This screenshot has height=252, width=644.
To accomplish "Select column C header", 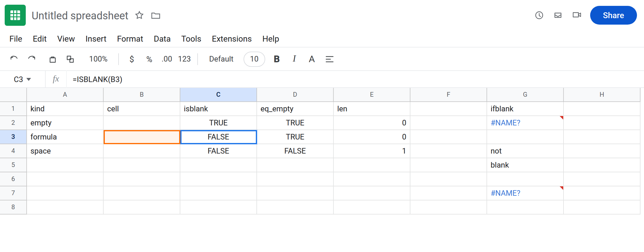I will point(218,95).
